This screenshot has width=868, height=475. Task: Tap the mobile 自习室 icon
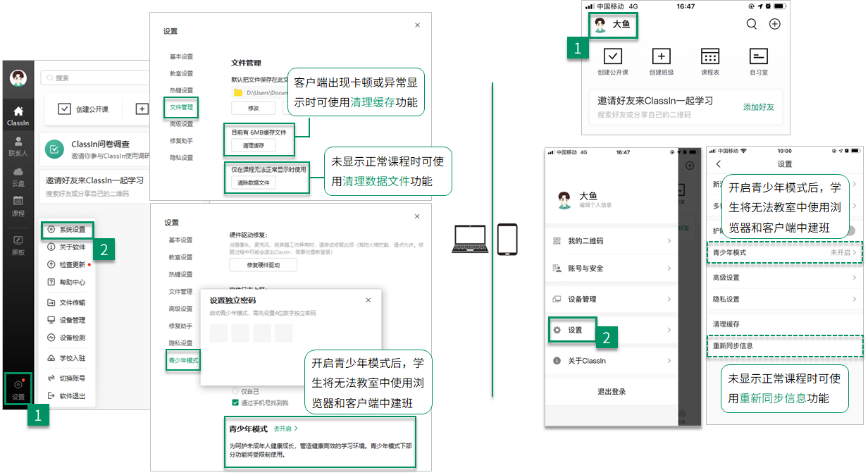758,56
